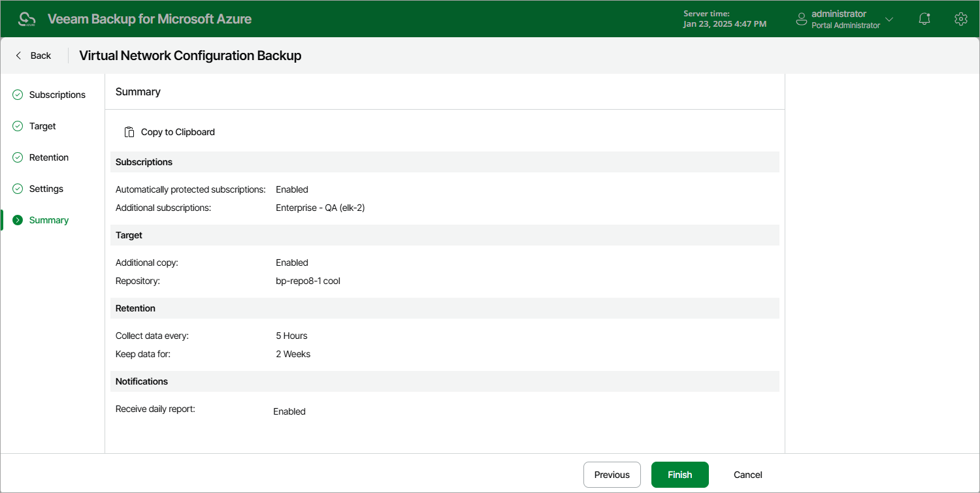Image resolution: width=980 pixels, height=493 pixels.
Task: Click the Target step checkmark icon
Action: tap(18, 126)
